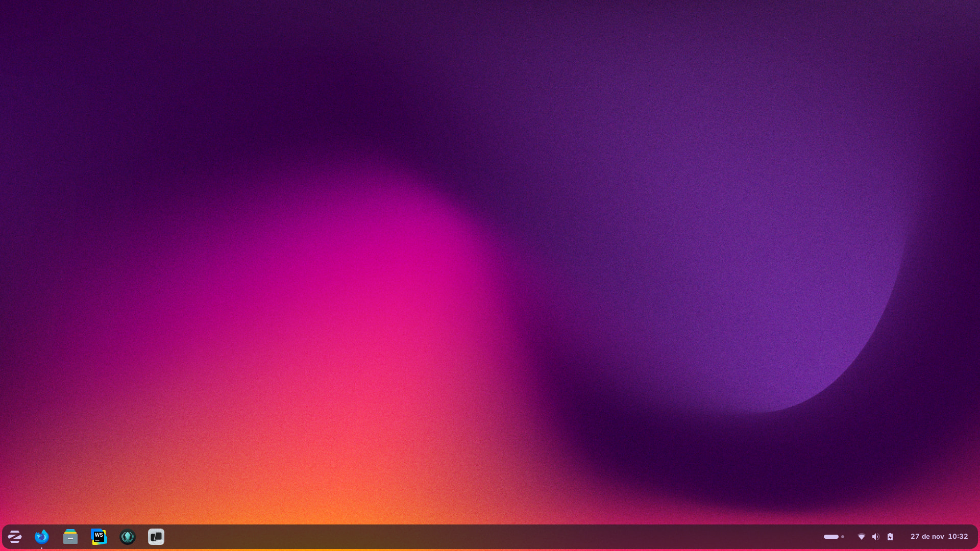980x551 pixels.
Task: Open the Files manager icon
Action: (70, 537)
